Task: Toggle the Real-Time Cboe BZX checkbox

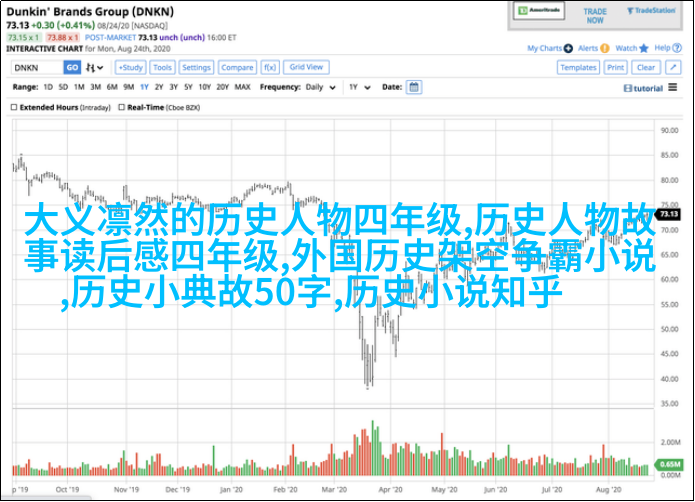Action: pyautogui.click(x=121, y=107)
